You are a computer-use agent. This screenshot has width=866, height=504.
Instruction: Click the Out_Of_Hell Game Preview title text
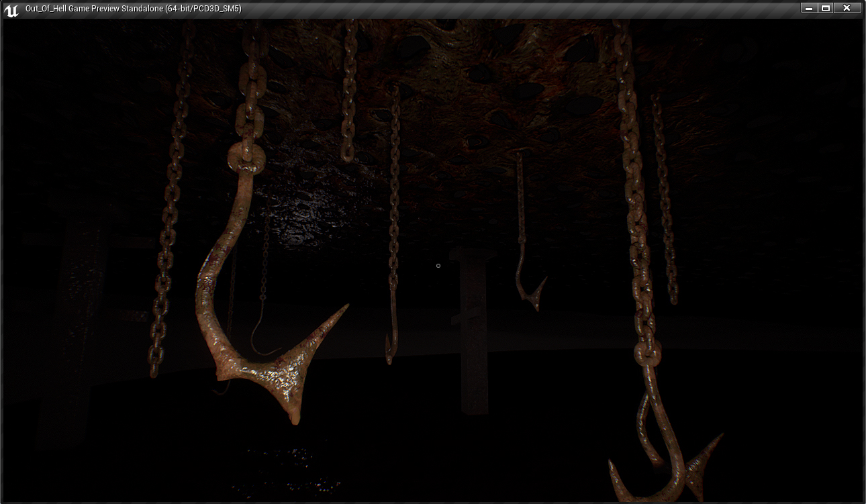133,9
